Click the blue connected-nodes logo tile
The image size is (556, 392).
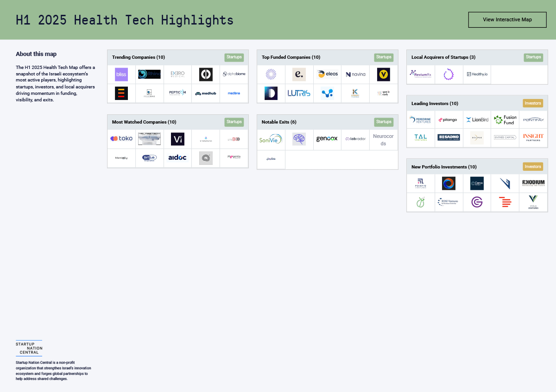pyautogui.click(x=327, y=93)
